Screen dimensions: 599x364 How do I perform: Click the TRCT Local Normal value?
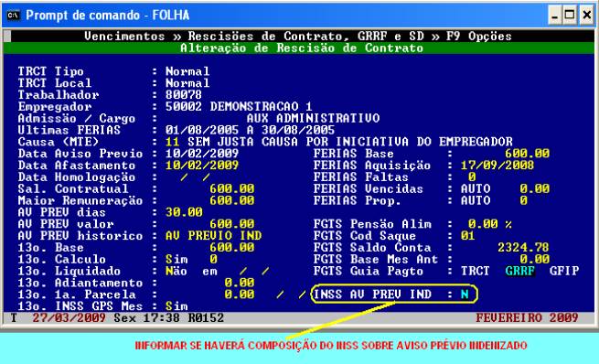coord(187,83)
